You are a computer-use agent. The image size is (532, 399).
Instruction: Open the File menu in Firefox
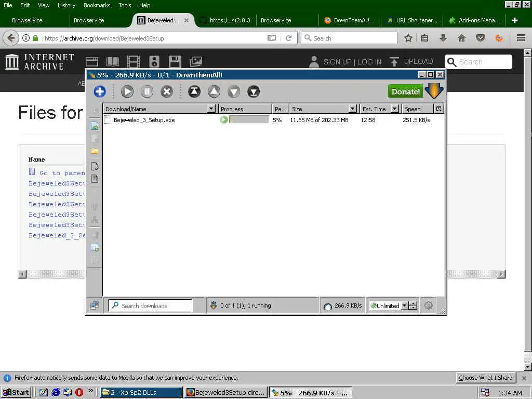8,5
